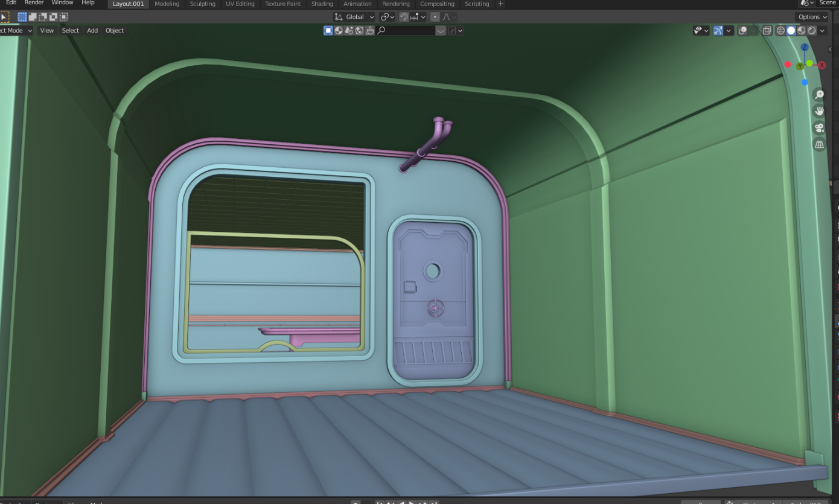Switch to the Rendering workspace tab
The width and height of the screenshot is (839, 504).
(396, 4)
